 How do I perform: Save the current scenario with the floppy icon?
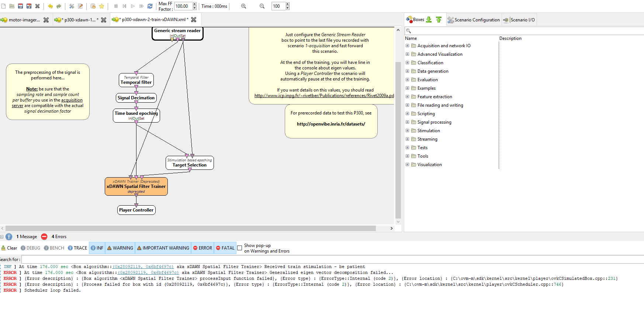pyautogui.click(x=20, y=6)
